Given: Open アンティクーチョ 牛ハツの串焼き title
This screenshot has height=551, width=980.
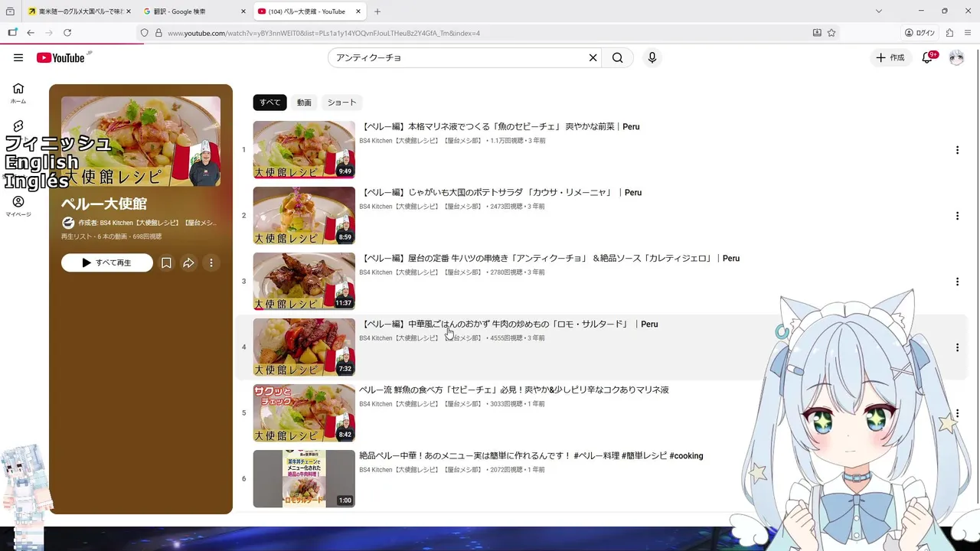Looking at the screenshot, I should [x=550, y=259].
